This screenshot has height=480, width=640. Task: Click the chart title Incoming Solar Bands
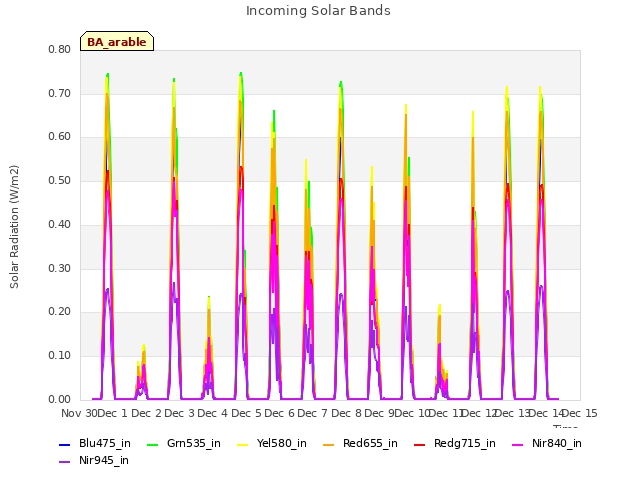(x=318, y=11)
